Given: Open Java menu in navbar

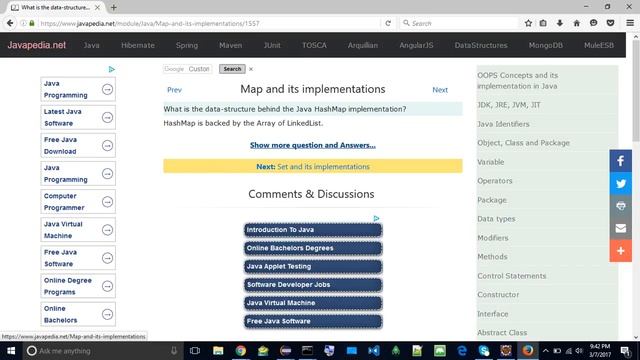Looking at the screenshot, I should pyautogui.click(x=91, y=45).
